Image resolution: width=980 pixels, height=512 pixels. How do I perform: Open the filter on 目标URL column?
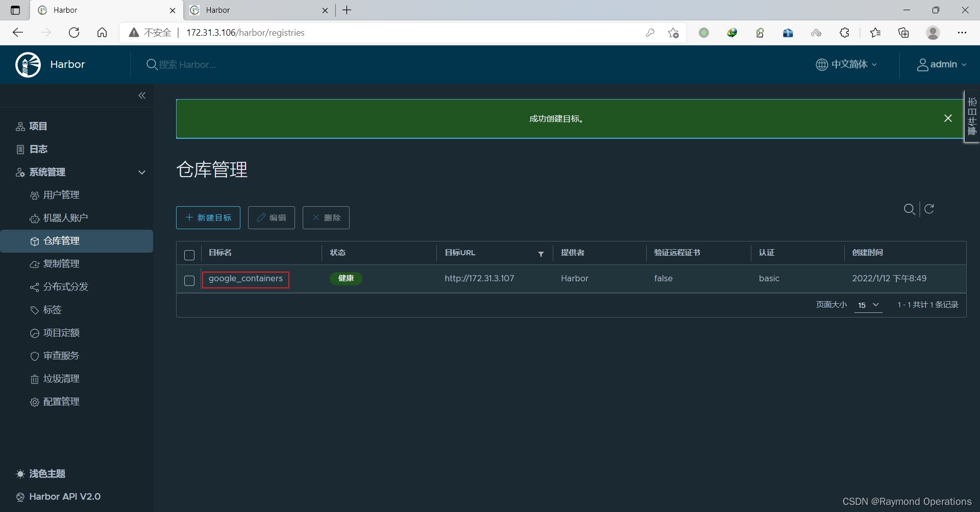541,254
